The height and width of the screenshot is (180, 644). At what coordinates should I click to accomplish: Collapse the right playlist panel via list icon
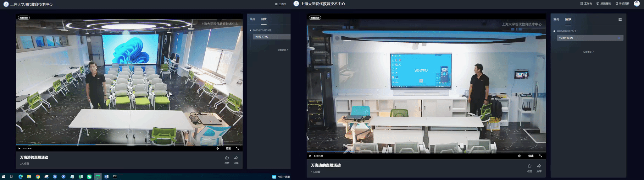coord(620,19)
